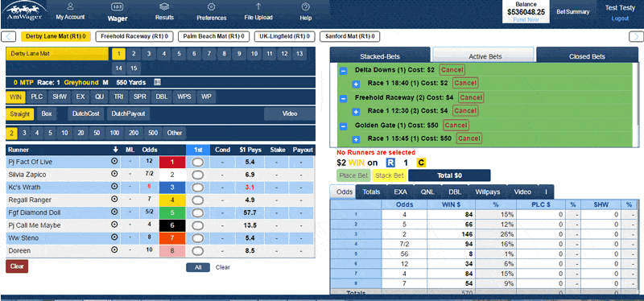This screenshot has width=644, height=301.
Task: Expand Freehold Raceway Race 1 12:30 bets
Action: [x=356, y=111]
